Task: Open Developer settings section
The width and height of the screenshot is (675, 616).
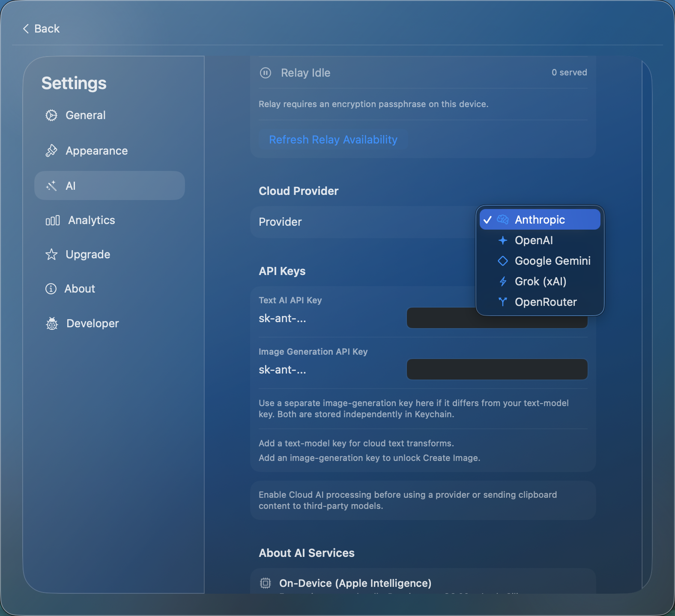Action: (110, 323)
